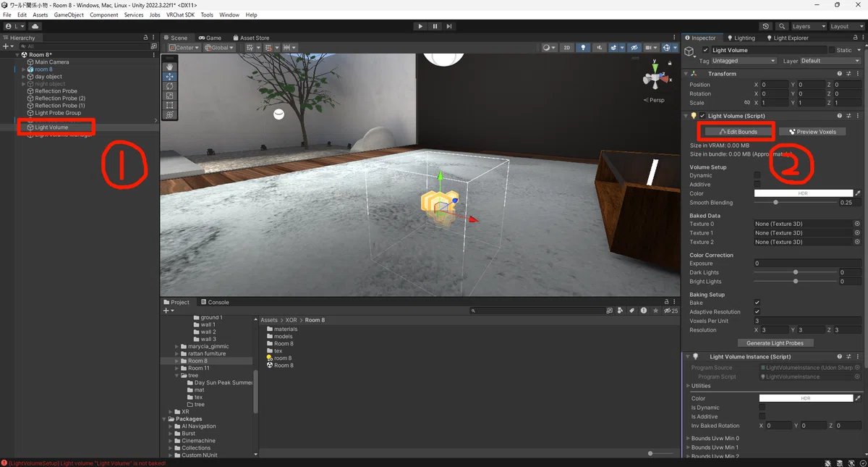Open the materials folder in Project

tap(286, 329)
